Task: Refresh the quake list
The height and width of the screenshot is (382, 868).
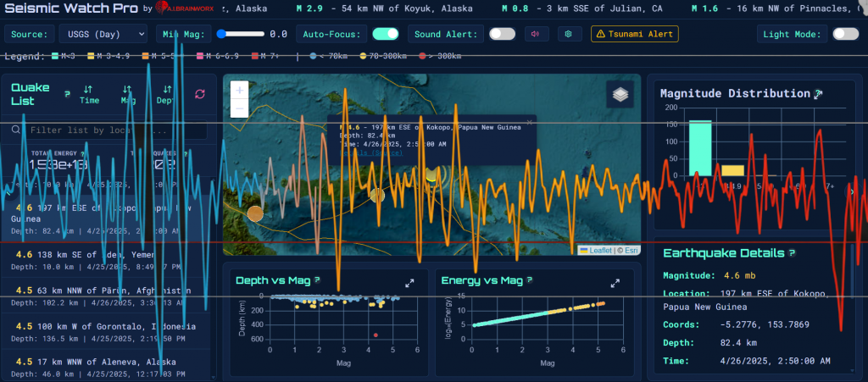Action: tap(200, 94)
